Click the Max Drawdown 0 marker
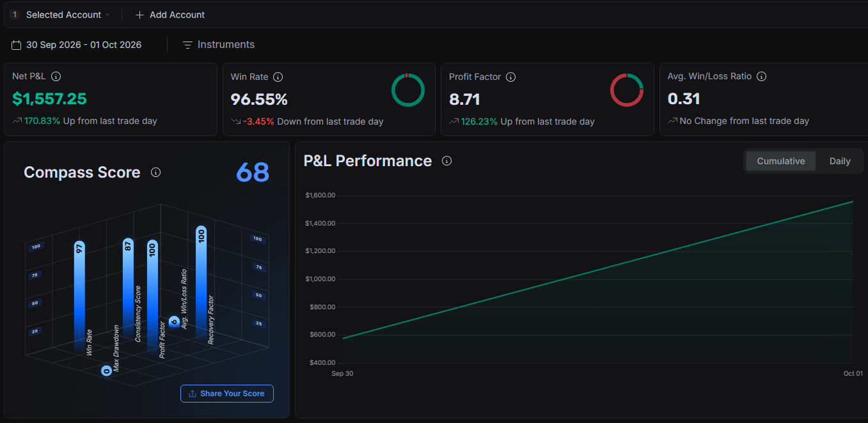Viewport: 868px width, 423px height. click(x=106, y=371)
